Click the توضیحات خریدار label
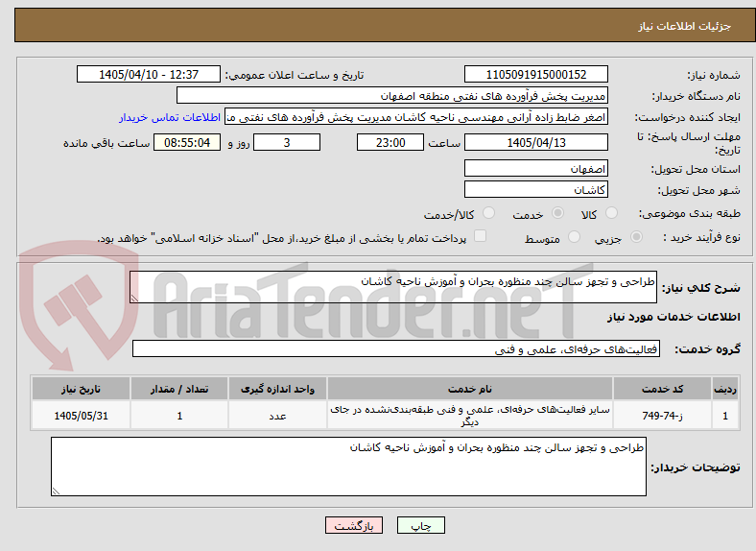This screenshot has width=756, height=551. point(696,467)
